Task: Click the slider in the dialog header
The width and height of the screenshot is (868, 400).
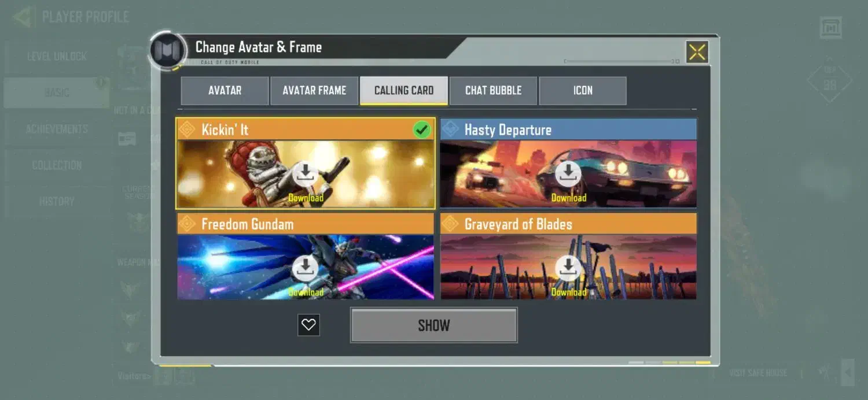Action: 622,61
